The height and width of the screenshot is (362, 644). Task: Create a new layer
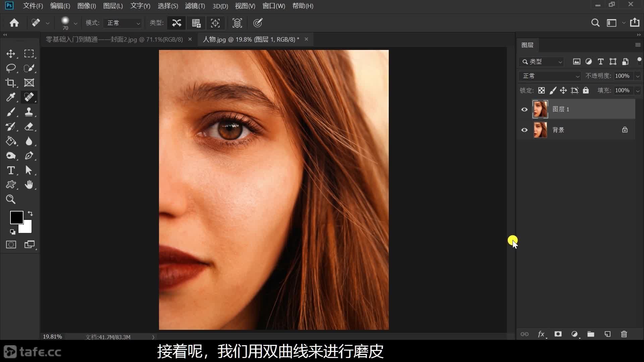click(607, 334)
